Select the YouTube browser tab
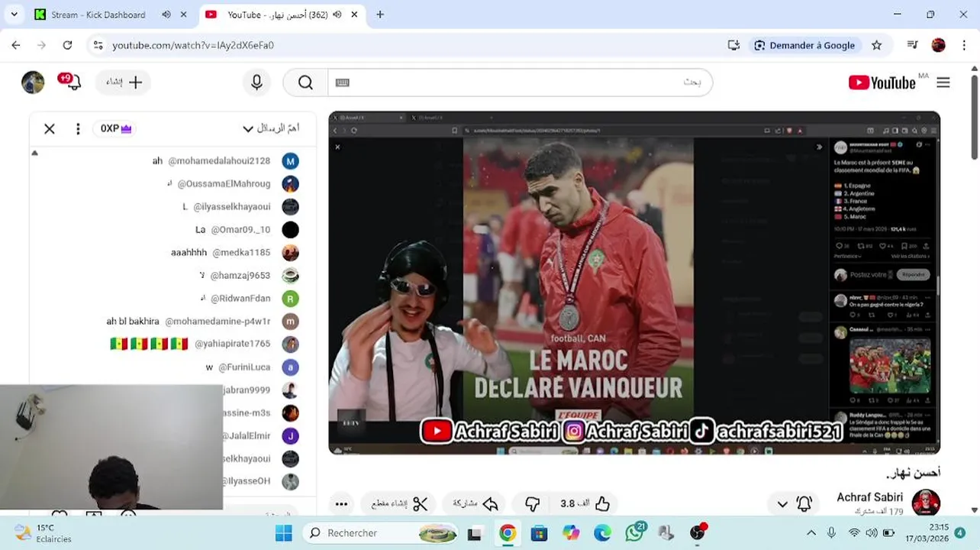The image size is (980, 550). click(279, 15)
